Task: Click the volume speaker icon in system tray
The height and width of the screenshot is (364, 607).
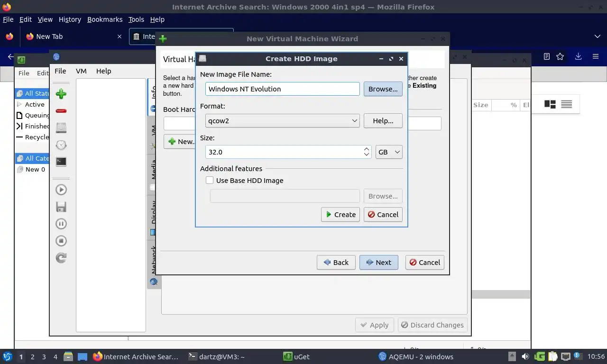Action: (525, 356)
